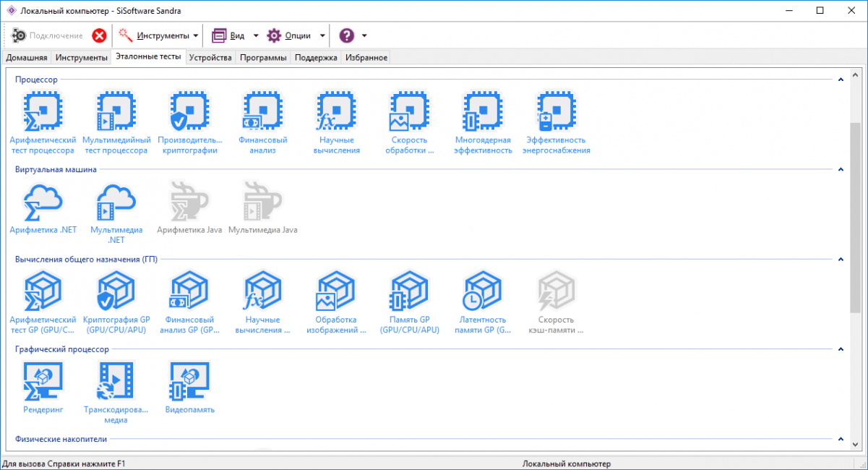Open Арифметический тест процессора benchmark
The height and width of the screenshot is (470, 868).
[x=43, y=123]
